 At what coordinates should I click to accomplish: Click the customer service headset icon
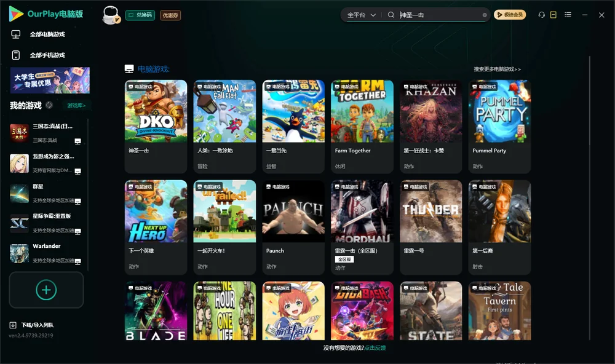point(541,15)
